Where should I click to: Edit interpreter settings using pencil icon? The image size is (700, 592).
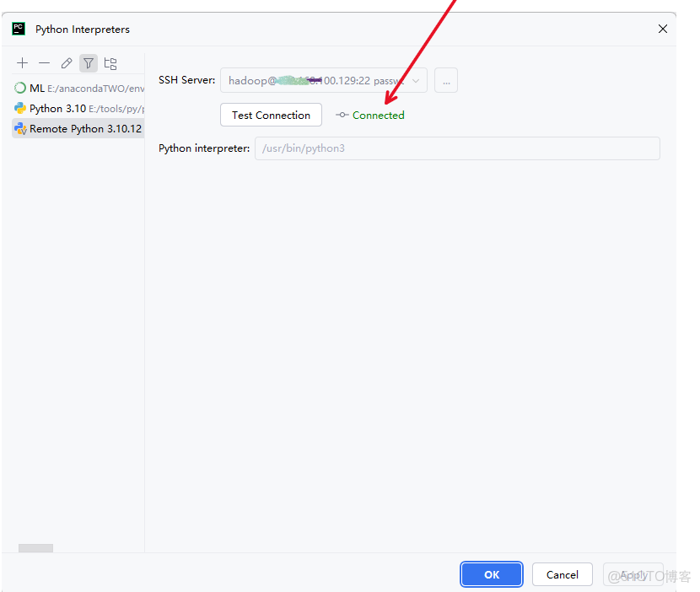67,62
